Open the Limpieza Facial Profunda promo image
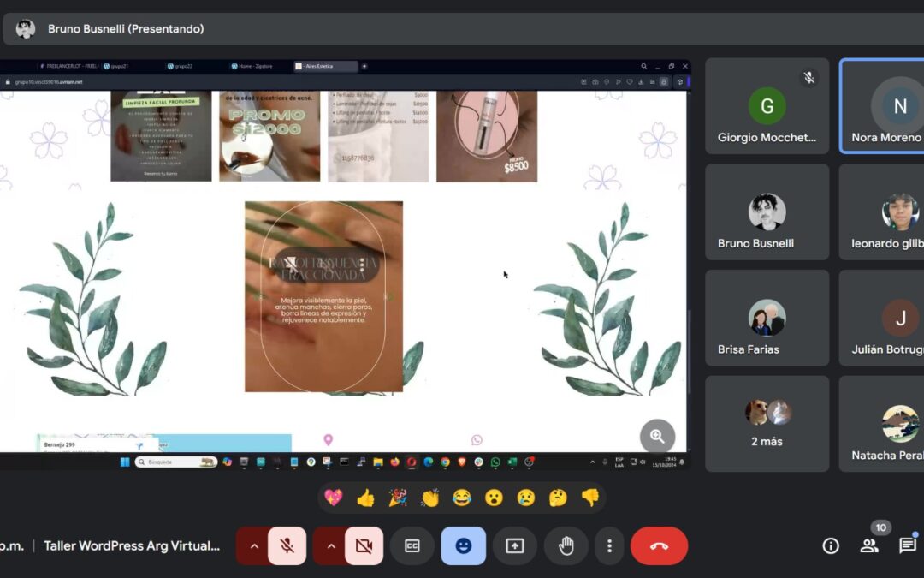The width and height of the screenshot is (924, 578). tap(161, 135)
